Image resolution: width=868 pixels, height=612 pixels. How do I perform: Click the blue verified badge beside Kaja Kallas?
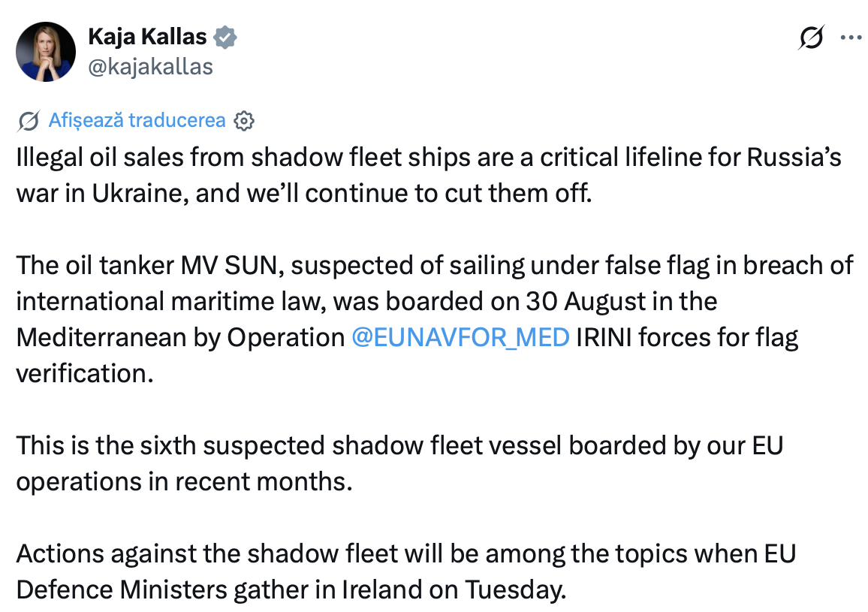coord(225,38)
